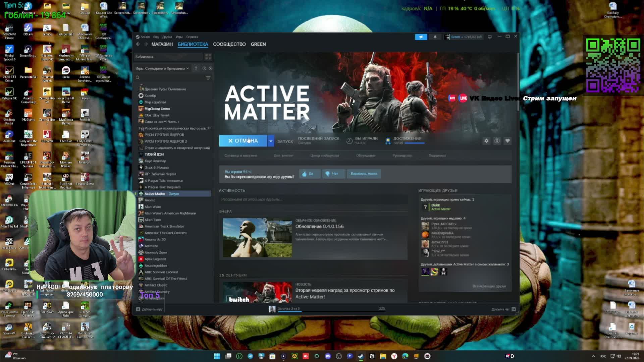This screenshot has height=362, width=644.
Task: Click the activity input field under АКТИВНОСТЬ
Action: point(313,199)
